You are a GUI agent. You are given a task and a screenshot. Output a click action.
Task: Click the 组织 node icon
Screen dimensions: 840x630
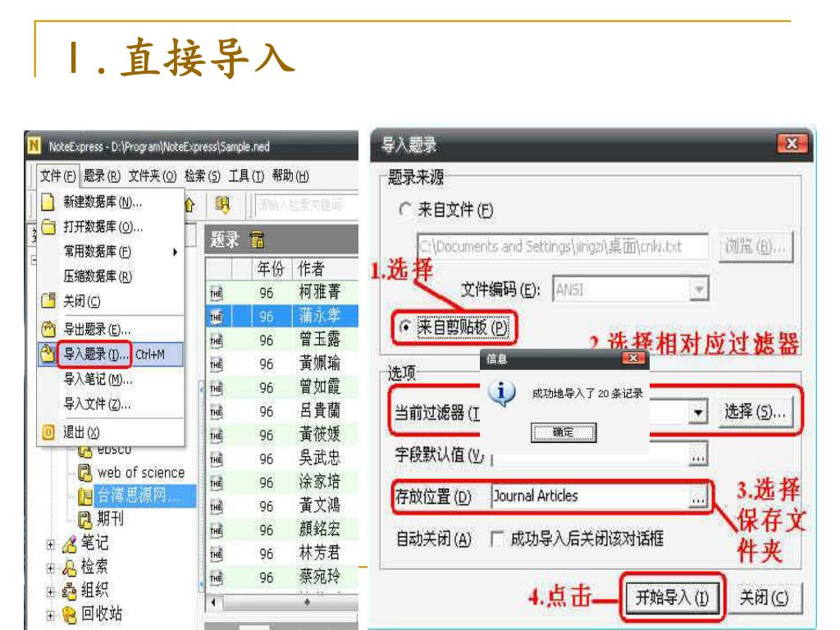[x=70, y=591]
